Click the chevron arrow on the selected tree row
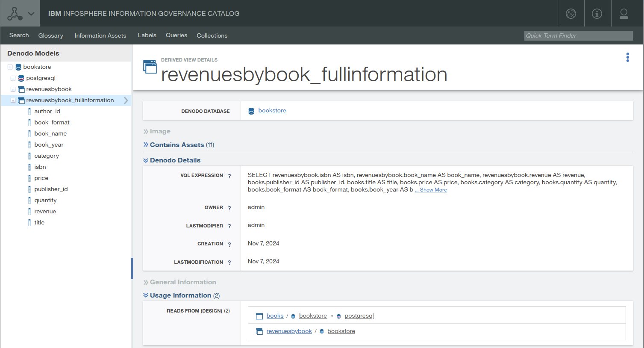Viewport: 644px width, 348px height. [126, 100]
